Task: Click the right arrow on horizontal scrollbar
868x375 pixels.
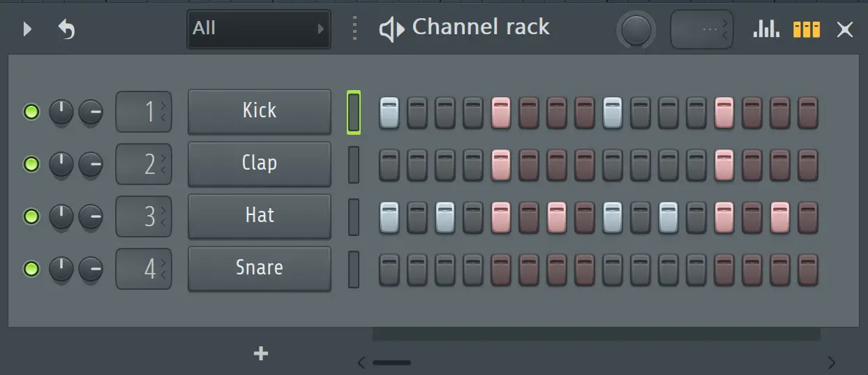Action: point(831,362)
